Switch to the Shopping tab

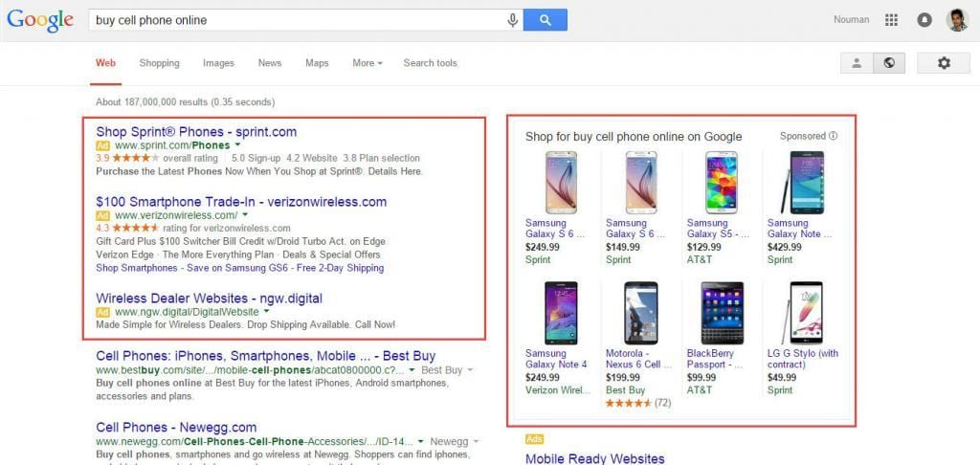[x=159, y=63]
